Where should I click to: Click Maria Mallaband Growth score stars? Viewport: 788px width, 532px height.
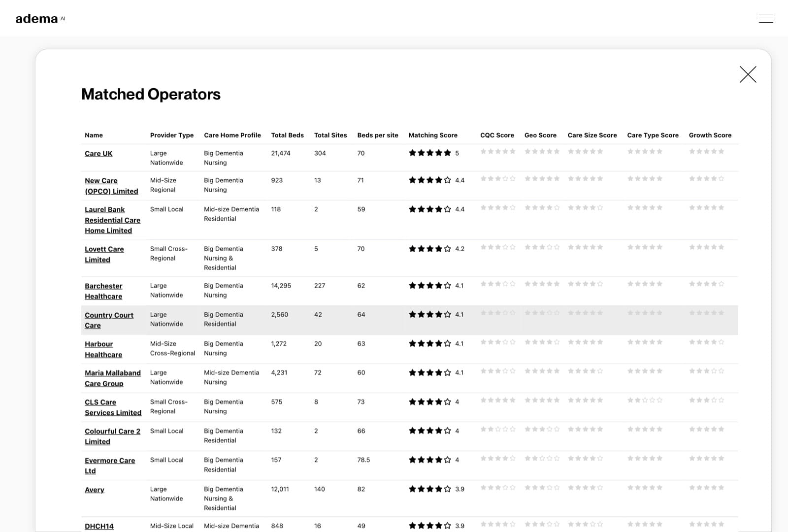(x=707, y=371)
